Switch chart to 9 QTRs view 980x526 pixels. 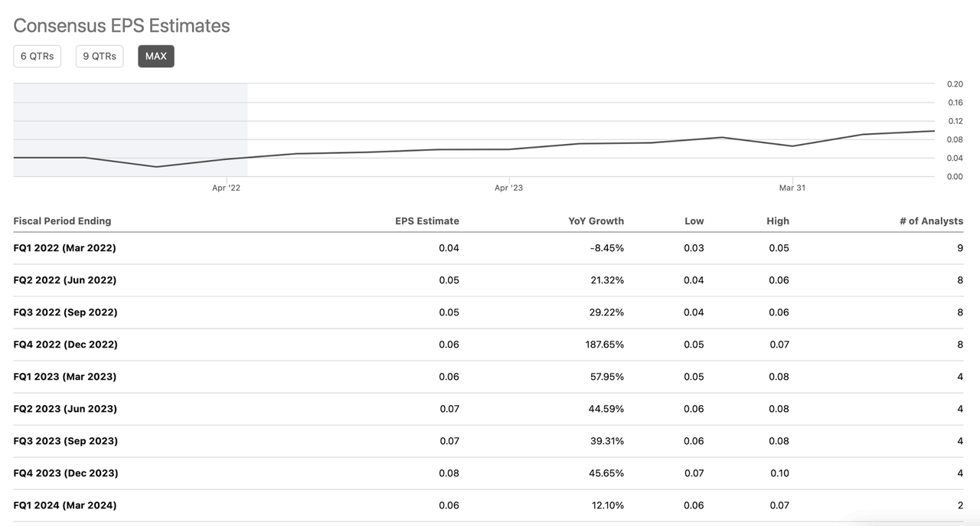[100, 56]
